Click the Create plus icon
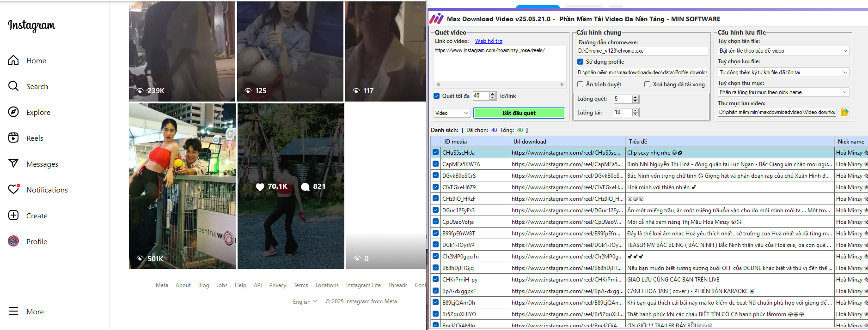868x330 pixels. 13,216
